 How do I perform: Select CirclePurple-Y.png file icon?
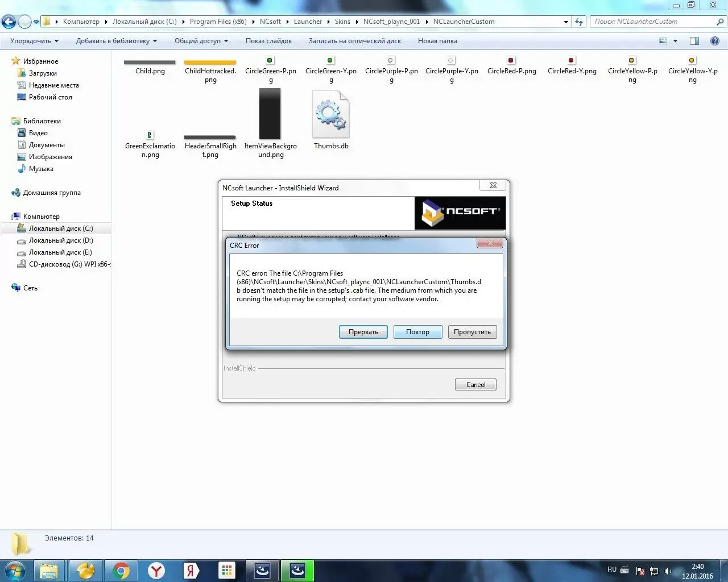(451, 60)
